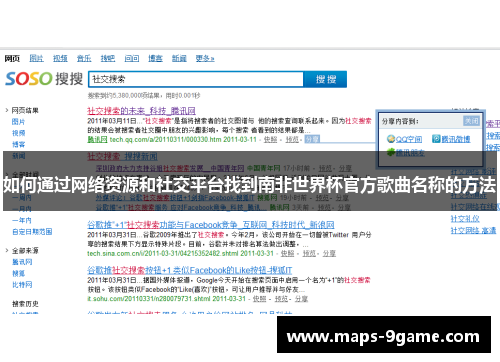Open the 新浪网 result about 谷歌推+1

pyautogui.click(x=211, y=225)
